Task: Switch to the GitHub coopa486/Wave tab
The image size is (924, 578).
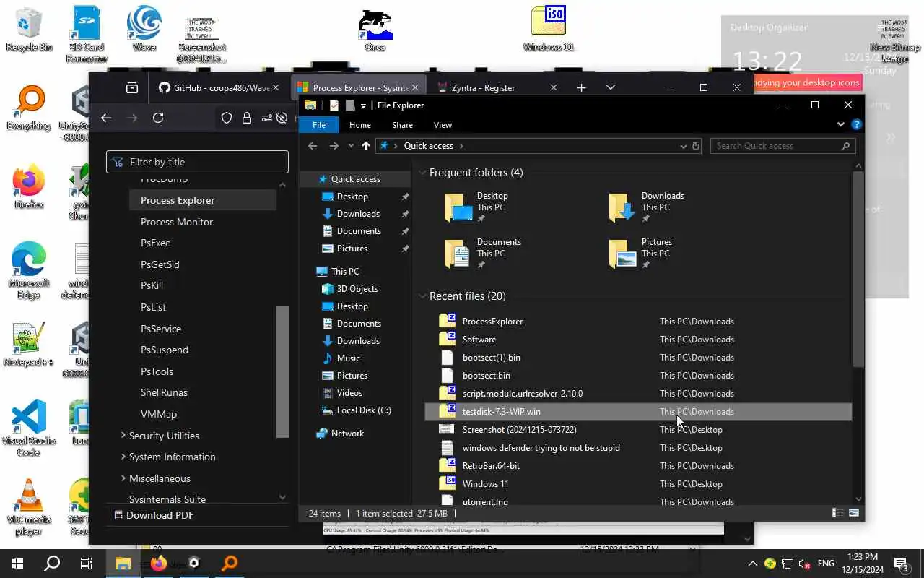Action: [x=219, y=87]
